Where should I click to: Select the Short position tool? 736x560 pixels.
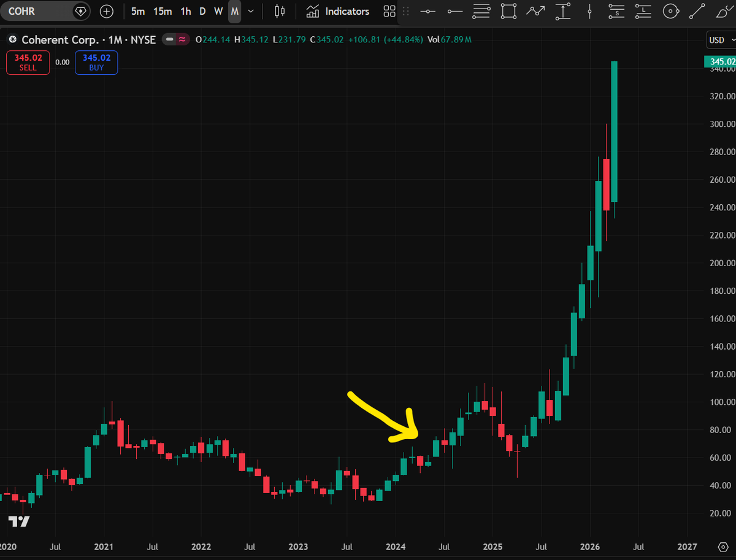click(x=616, y=11)
